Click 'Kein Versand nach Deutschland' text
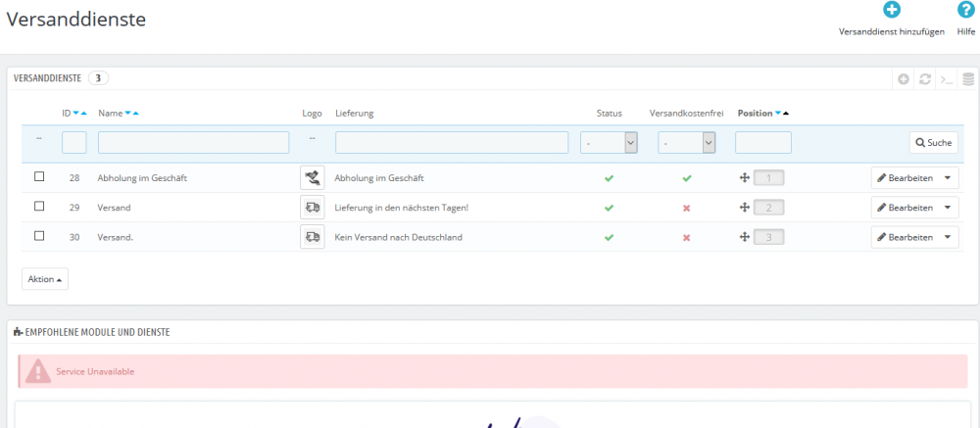980x428 pixels. click(x=399, y=237)
